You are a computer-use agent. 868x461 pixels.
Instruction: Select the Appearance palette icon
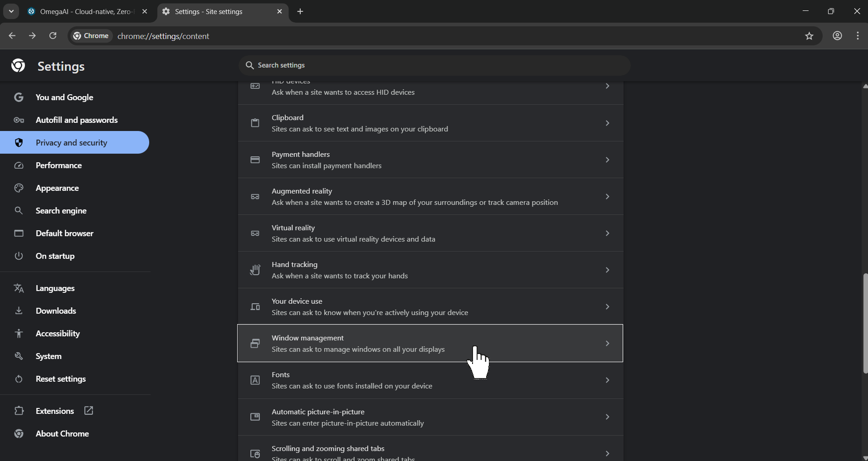19,188
